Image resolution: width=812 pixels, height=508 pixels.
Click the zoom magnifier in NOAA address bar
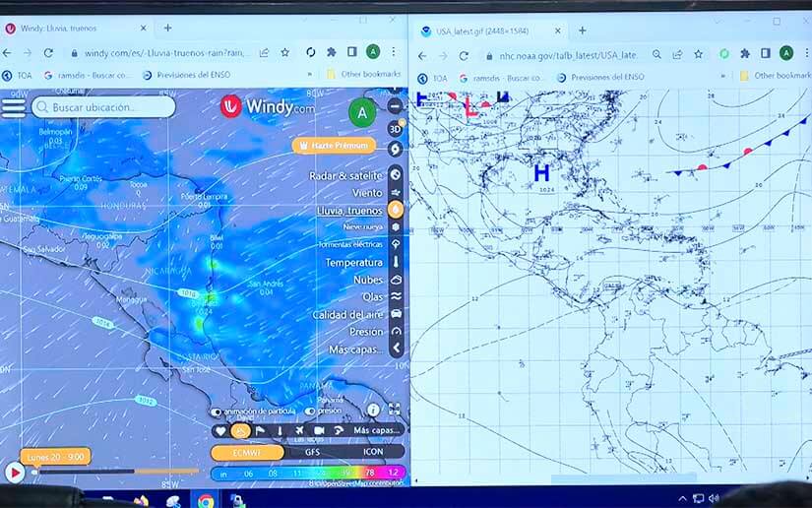pos(656,54)
